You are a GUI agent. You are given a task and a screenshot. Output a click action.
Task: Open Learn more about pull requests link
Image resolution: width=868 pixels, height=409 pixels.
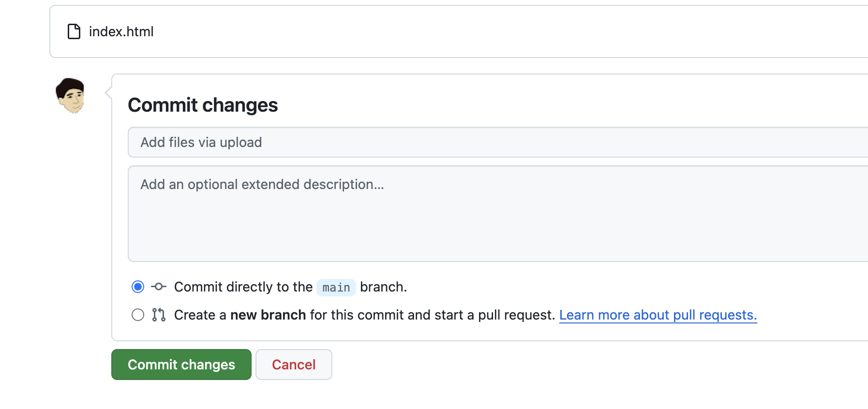[x=658, y=315]
